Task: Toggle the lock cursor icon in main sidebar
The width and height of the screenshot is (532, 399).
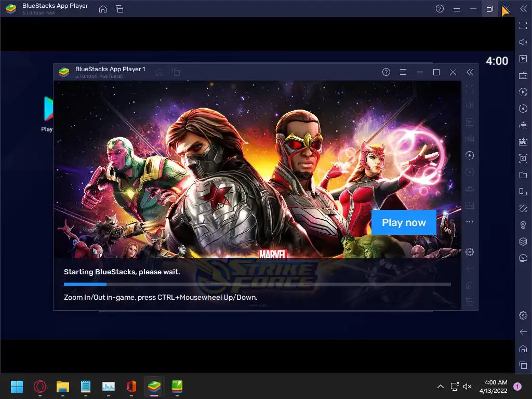Action: click(523, 59)
